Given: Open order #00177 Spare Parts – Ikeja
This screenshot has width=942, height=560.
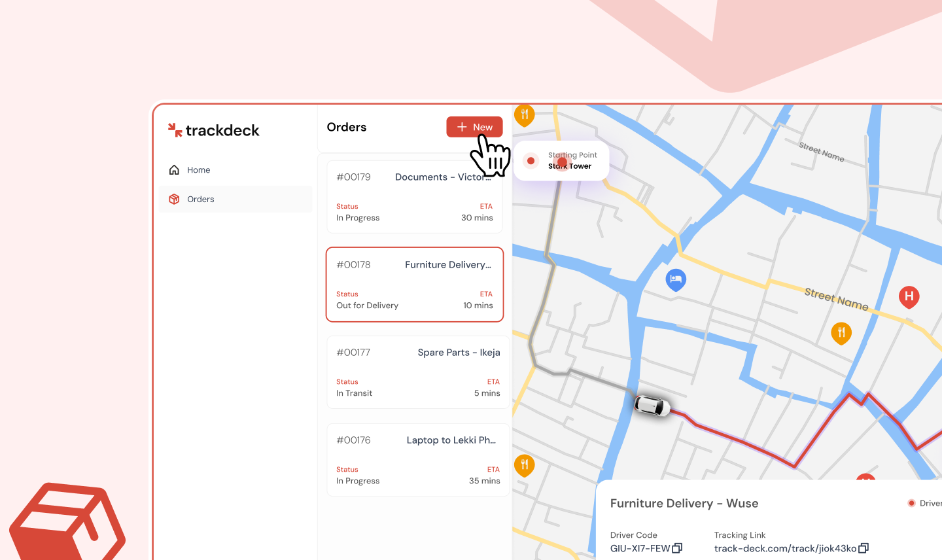Looking at the screenshot, I should click(417, 372).
